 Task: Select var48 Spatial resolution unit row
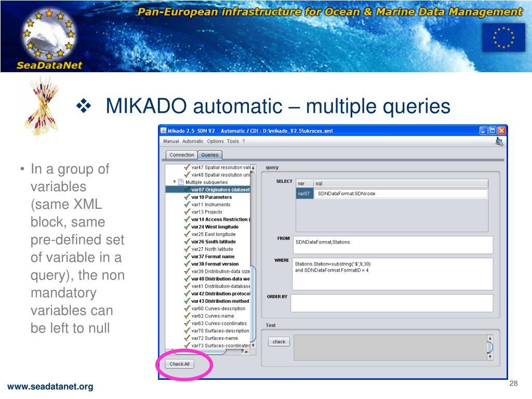[217, 175]
